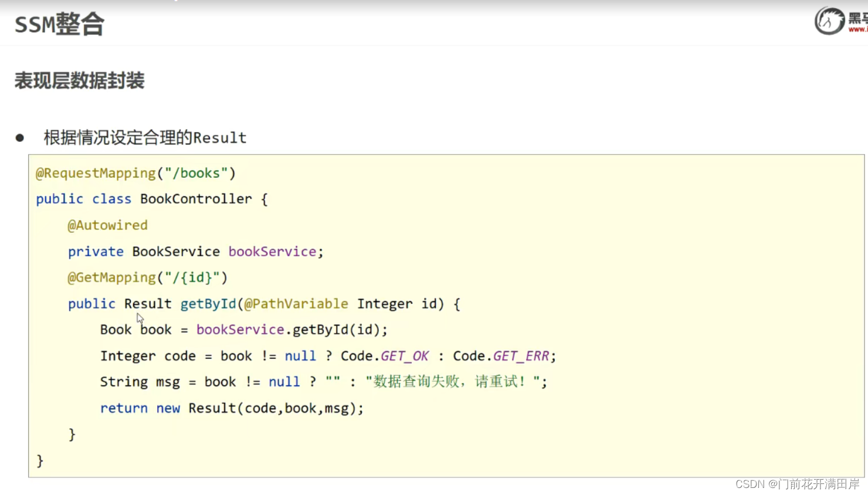
Task: Click the slide title "SSM整合"
Action: pos(59,25)
